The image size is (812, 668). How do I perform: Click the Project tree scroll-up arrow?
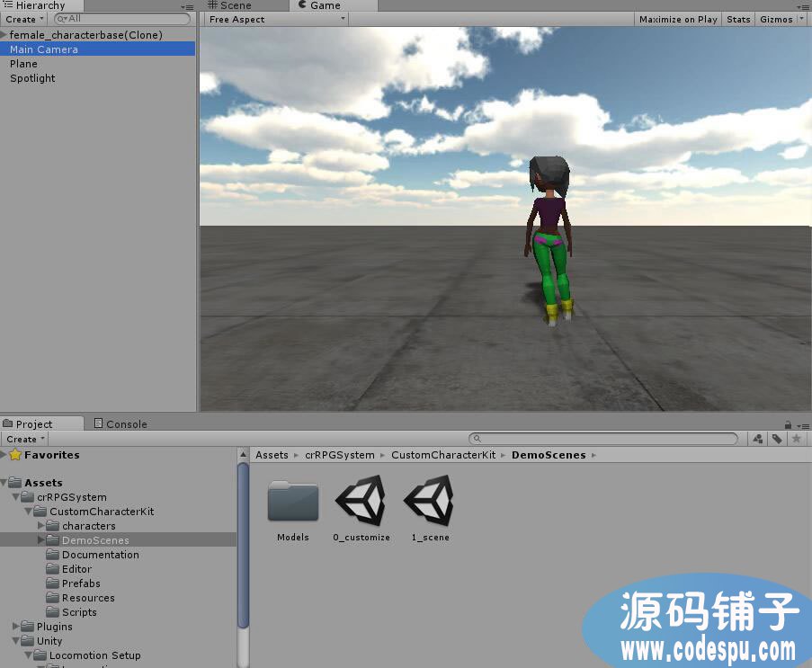(243, 455)
